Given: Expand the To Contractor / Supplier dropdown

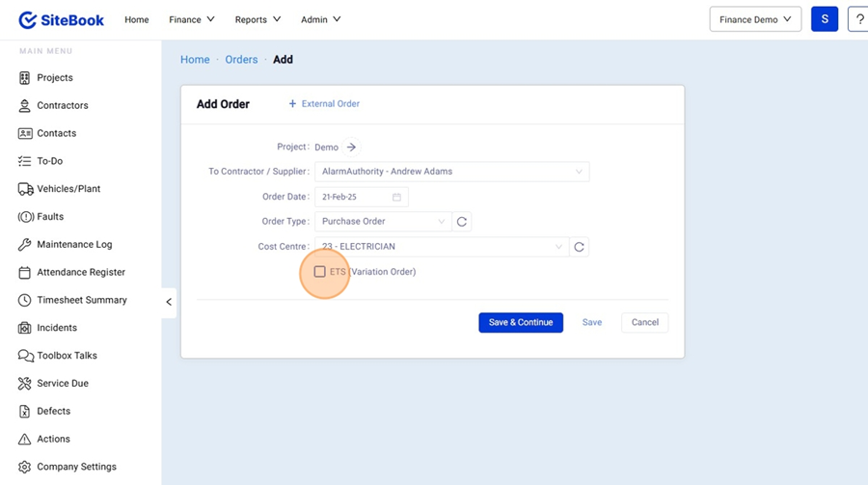Looking at the screenshot, I should point(451,172).
